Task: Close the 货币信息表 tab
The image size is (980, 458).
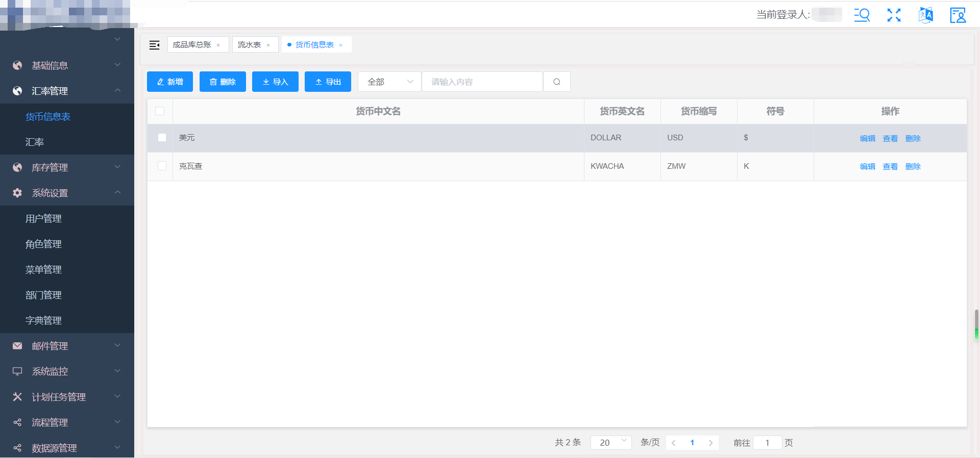Action: (x=340, y=45)
